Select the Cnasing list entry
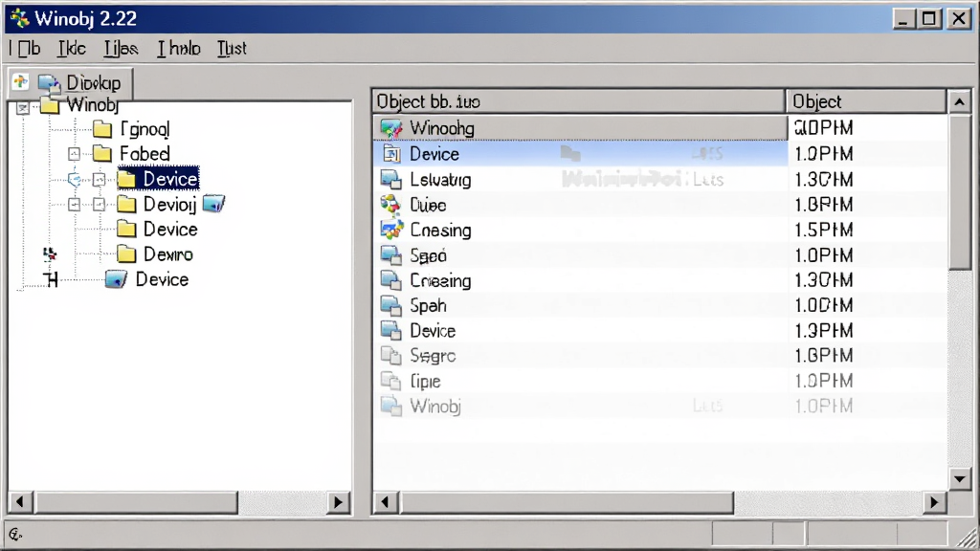Screen dimensions: 980x551 coord(440,230)
